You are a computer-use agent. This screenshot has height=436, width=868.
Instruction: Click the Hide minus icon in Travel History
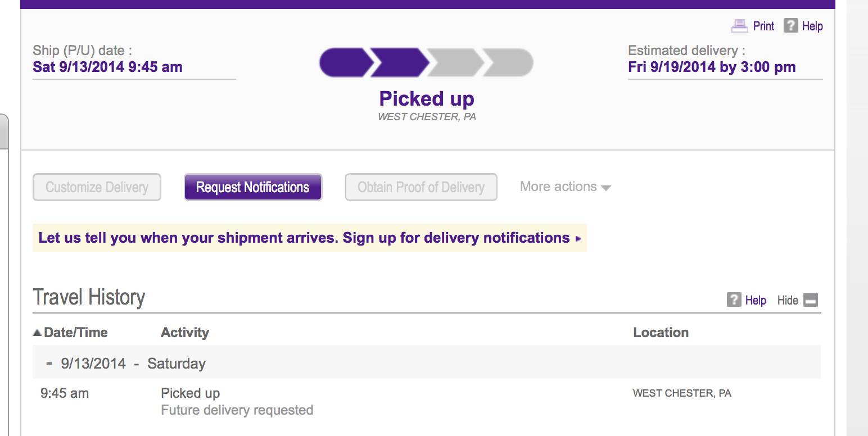coord(810,300)
